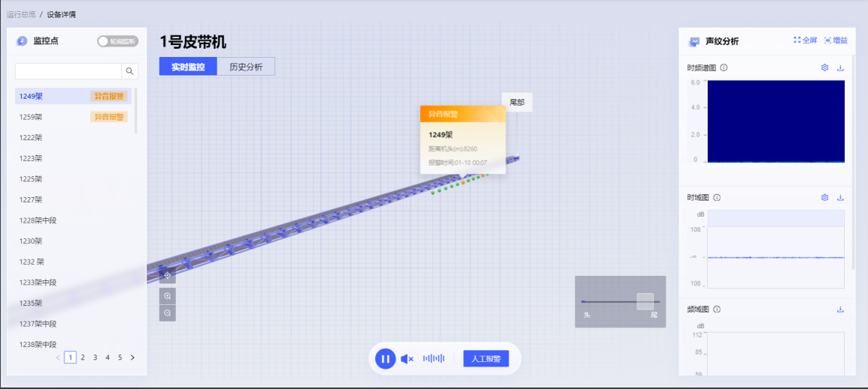Open 全屏 fullscreen voiceprint view
Viewport: 868px width, 389px height.
pyautogui.click(x=805, y=40)
